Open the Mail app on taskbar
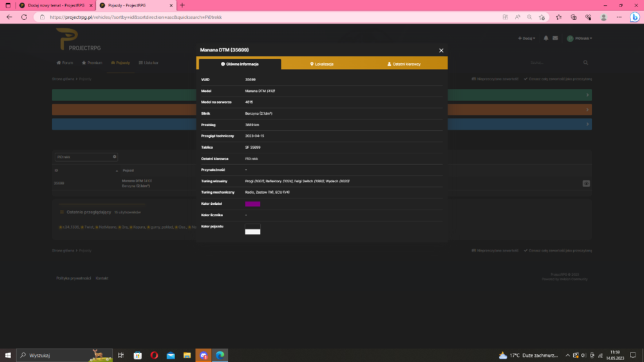This screenshot has width=644, height=362. (x=171, y=355)
